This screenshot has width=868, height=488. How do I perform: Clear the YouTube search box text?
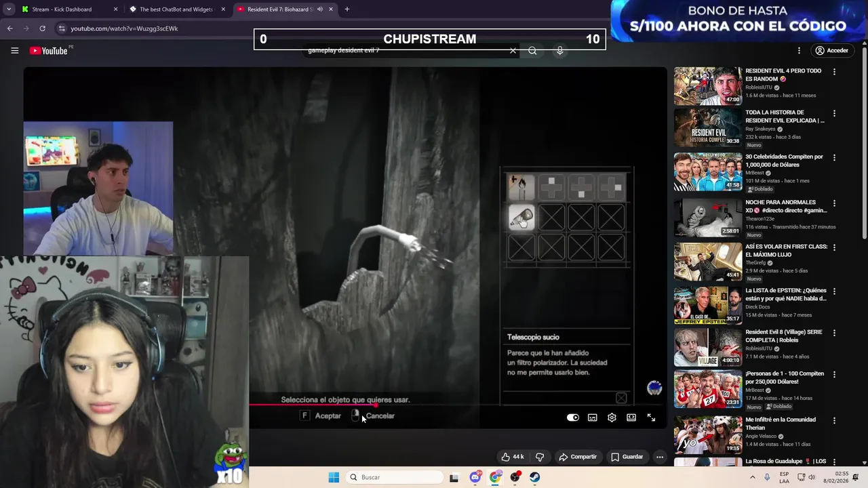point(513,51)
